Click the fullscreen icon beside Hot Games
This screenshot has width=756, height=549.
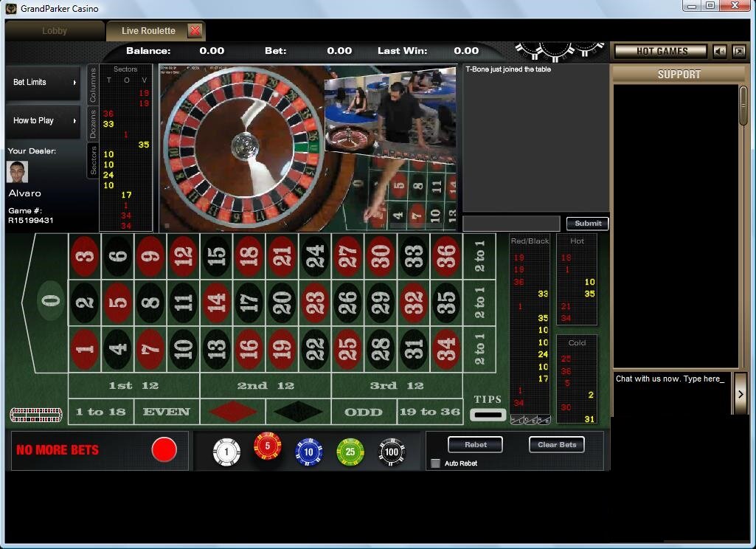pos(738,51)
